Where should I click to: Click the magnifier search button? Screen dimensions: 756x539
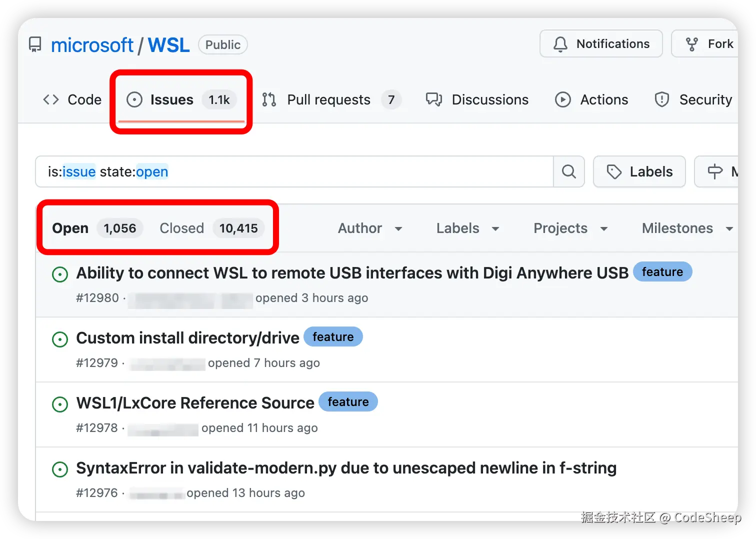click(569, 171)
